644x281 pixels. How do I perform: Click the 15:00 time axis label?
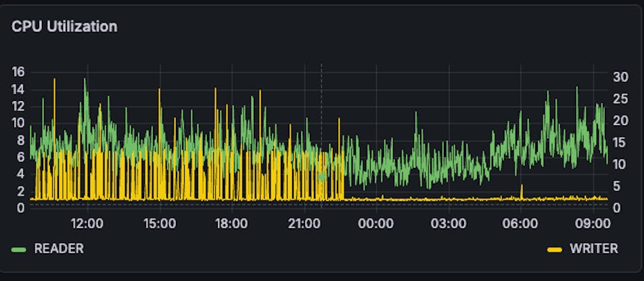point(159,223)
